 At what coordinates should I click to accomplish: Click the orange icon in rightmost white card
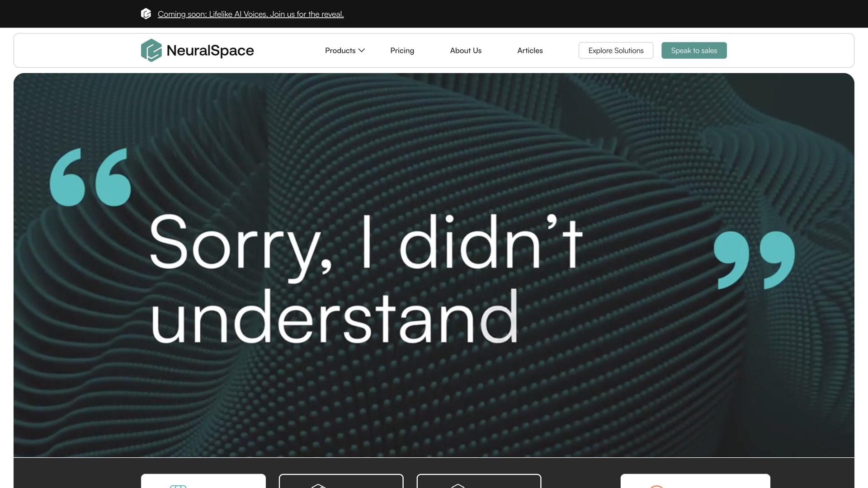pos(656,486)
